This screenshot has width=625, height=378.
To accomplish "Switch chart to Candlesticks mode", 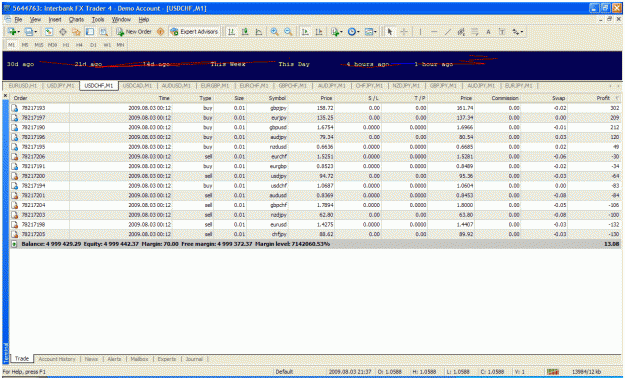I will pos(245,32).
